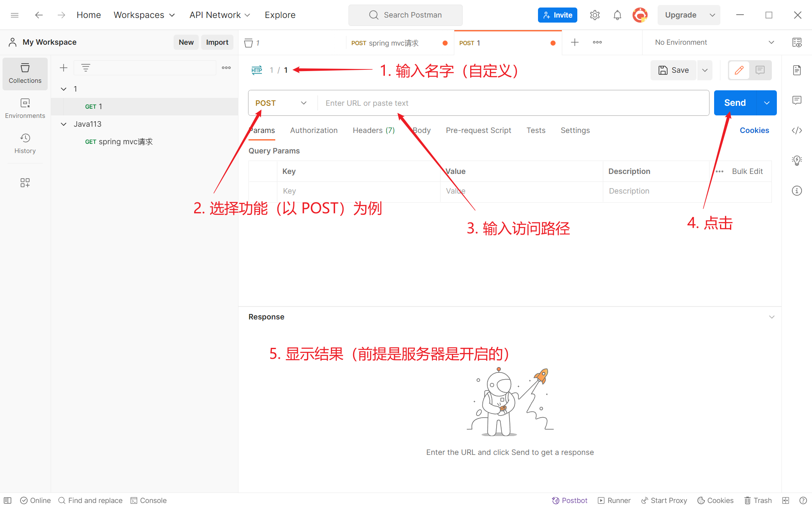Open the POST method dropdown
This screenshot has width=812, height=508.
click(x=281, y=103)
